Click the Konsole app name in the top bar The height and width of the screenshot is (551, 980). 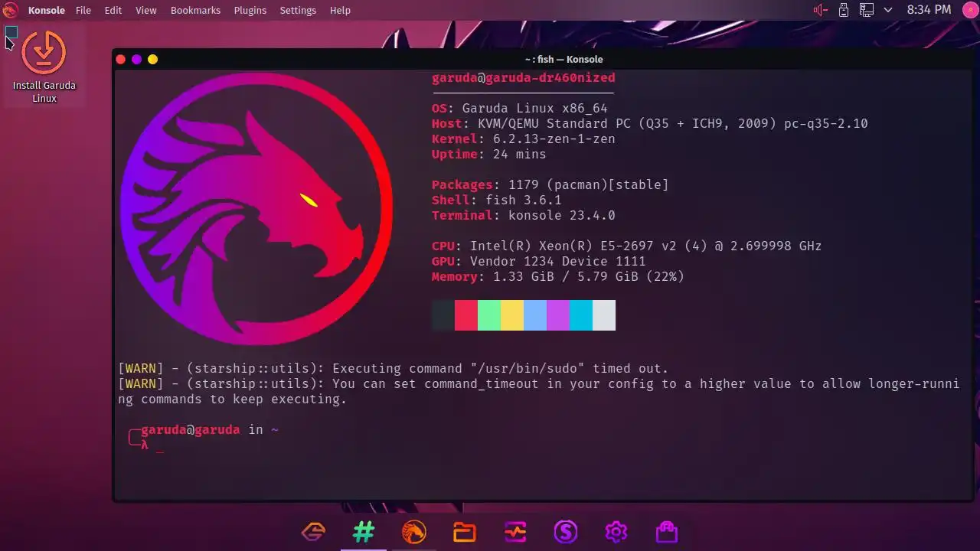[x=47, y=10]
